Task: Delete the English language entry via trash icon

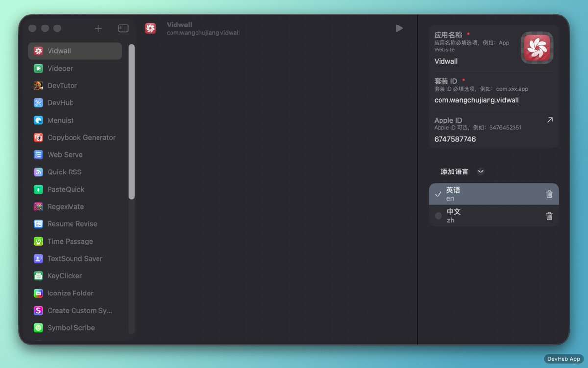Action: [549, 194]
